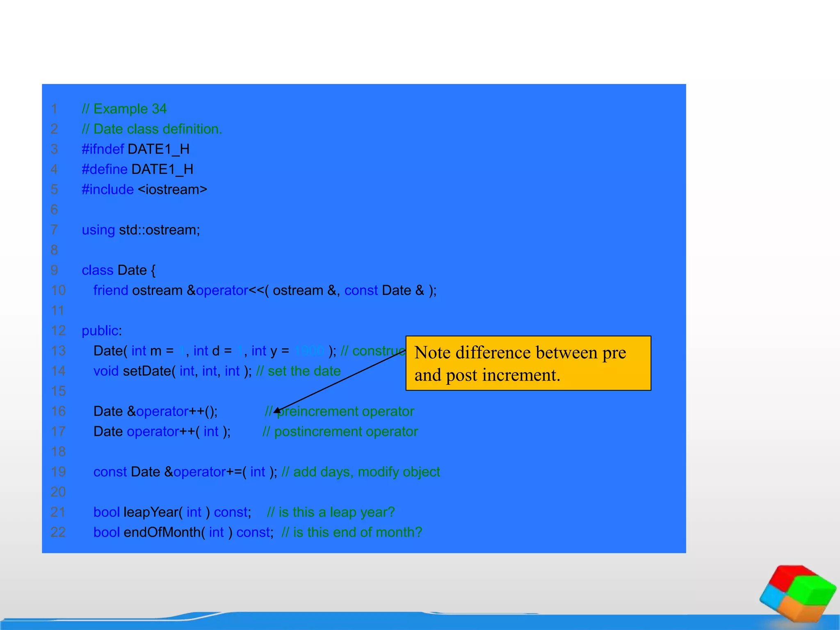Screen dimensions: 840x630
Task: Click the yellow note about pre and post increment
Action: (x=528, y=363)
